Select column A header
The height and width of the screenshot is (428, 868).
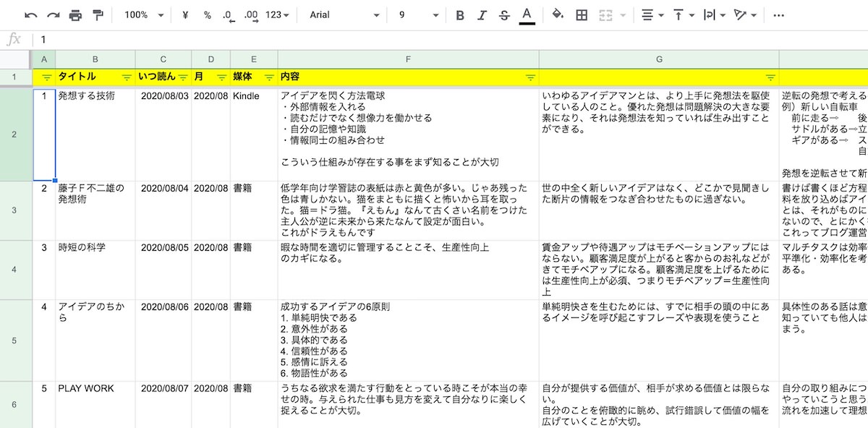tap(44, 59)
